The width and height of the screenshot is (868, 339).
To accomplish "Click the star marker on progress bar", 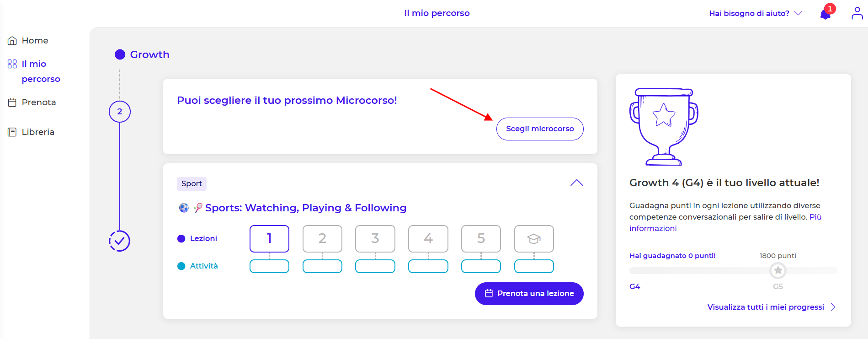I will (778, 270).
